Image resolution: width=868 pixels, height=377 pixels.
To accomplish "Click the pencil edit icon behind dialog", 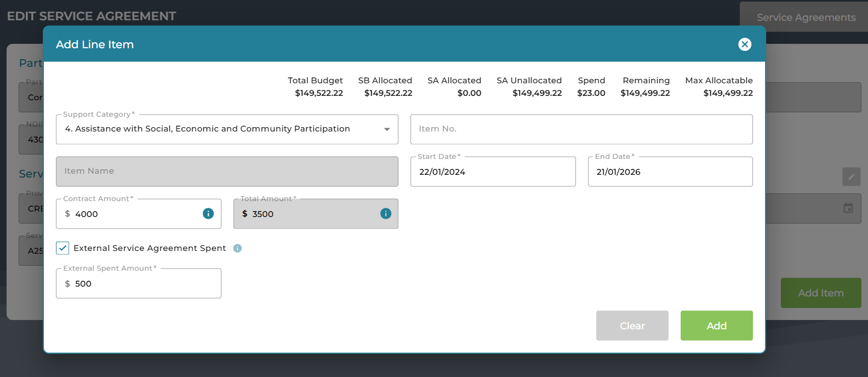I will click(x=851, y=176).
